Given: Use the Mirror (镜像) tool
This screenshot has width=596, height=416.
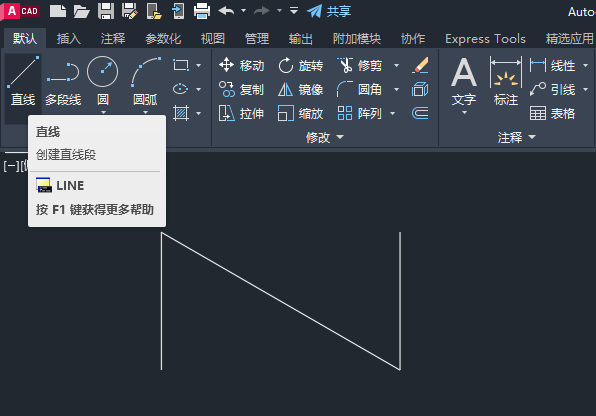Looking at the screenshot, I should (300, 90).
